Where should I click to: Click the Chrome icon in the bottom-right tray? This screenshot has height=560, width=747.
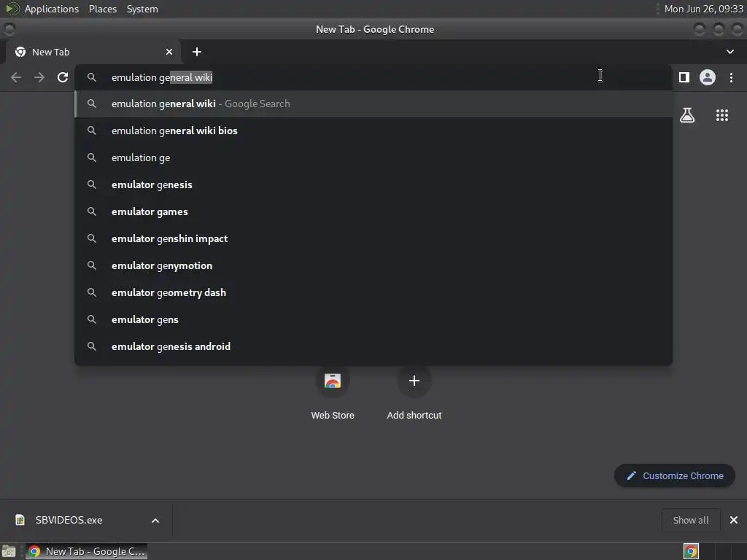pyautogui.click(x=691, y=551)
